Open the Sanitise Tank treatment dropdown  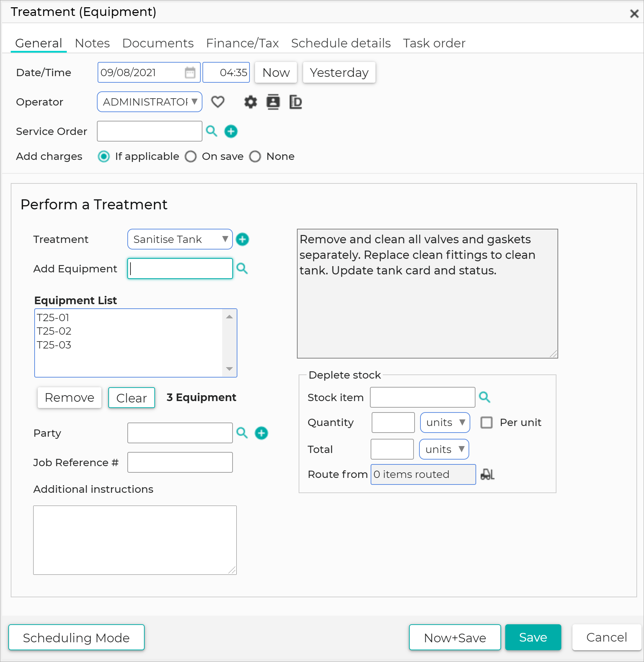[180, 239]
